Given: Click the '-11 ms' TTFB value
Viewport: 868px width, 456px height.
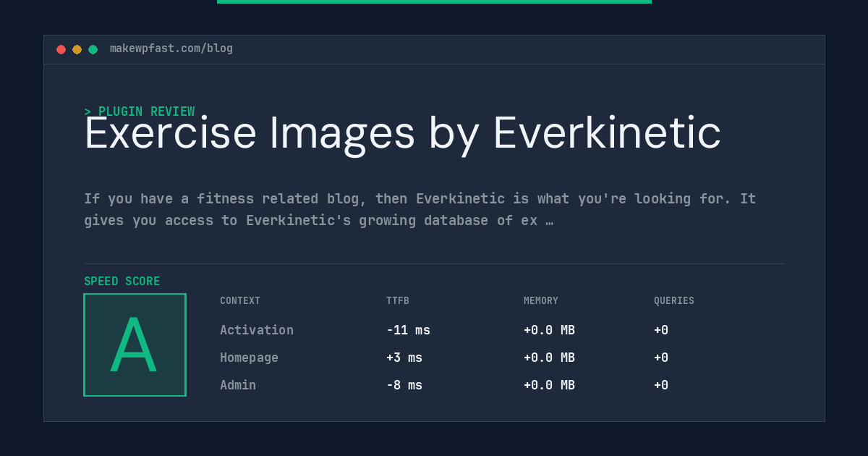Looking at the screenshot, I should 408,330.
